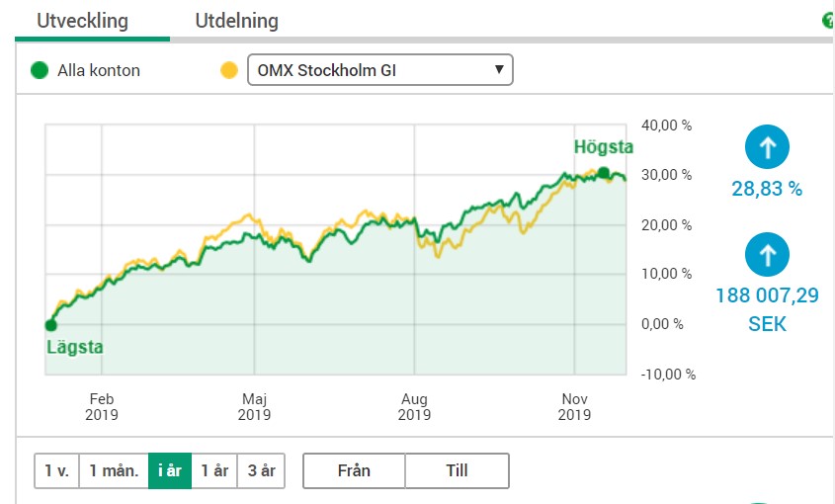
Task: Click the green Alla konton legend dot
Action: point(40,70)
